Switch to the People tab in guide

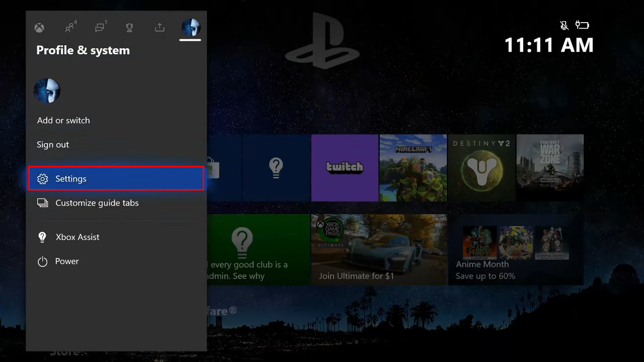70,27
